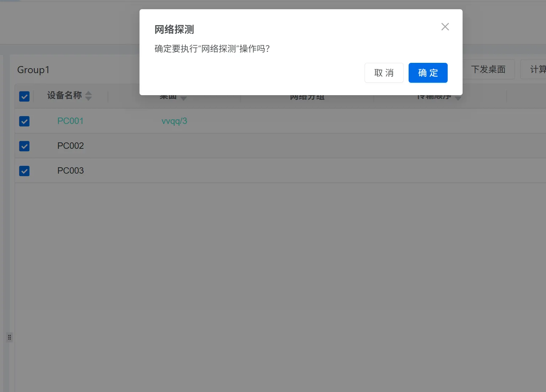
Task: Open device details via the PC001 link
Action: click(x=70, y=121)
